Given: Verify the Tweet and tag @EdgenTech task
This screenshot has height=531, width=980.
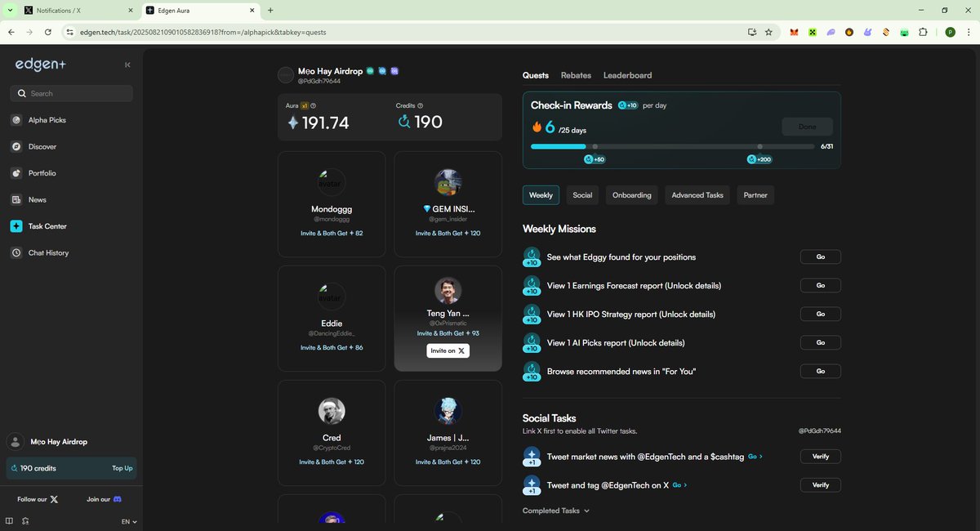Looking at the screenshot, I should [x=820, y=485].
